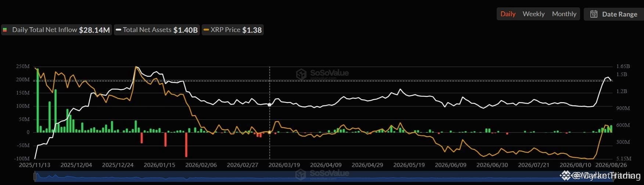
Task: Click the orange XRP Price legend swatch
Action: tap(206, 30)
